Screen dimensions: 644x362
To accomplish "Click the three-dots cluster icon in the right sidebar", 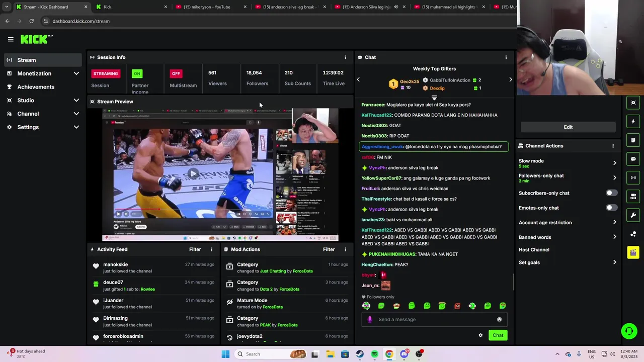I will coord(633,234).
